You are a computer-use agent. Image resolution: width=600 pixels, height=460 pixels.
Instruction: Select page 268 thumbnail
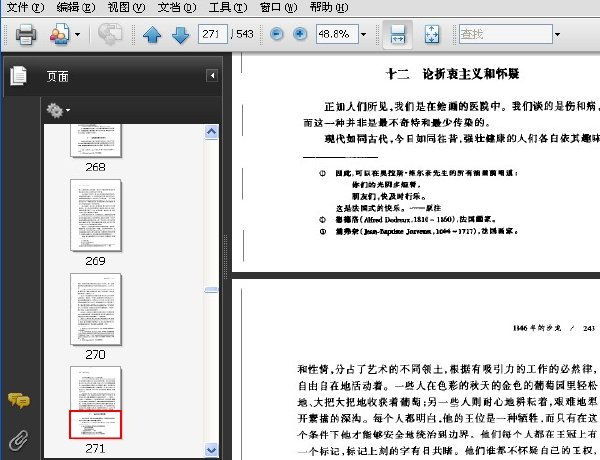[96, 140]
